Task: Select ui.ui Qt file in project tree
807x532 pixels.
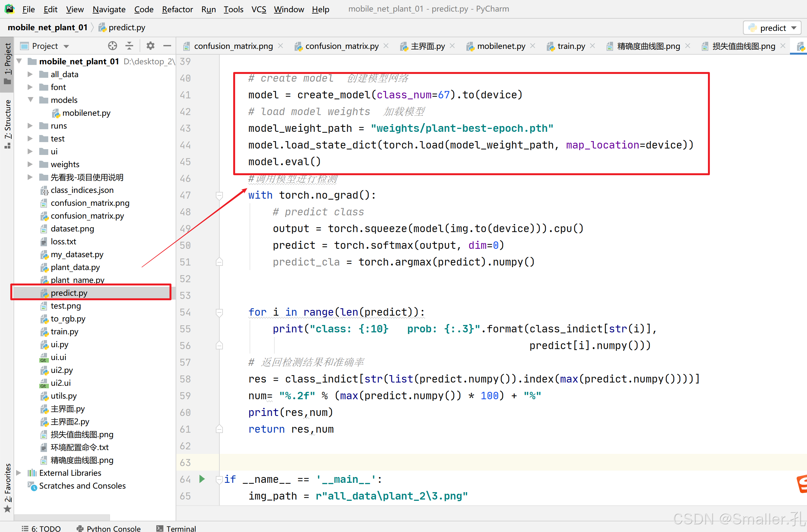Action: tap(59, 357)
